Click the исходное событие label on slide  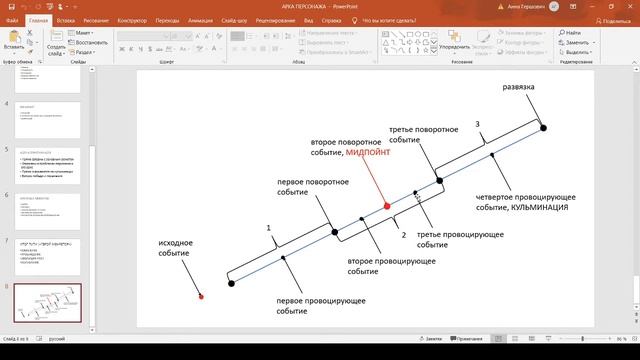176,248
